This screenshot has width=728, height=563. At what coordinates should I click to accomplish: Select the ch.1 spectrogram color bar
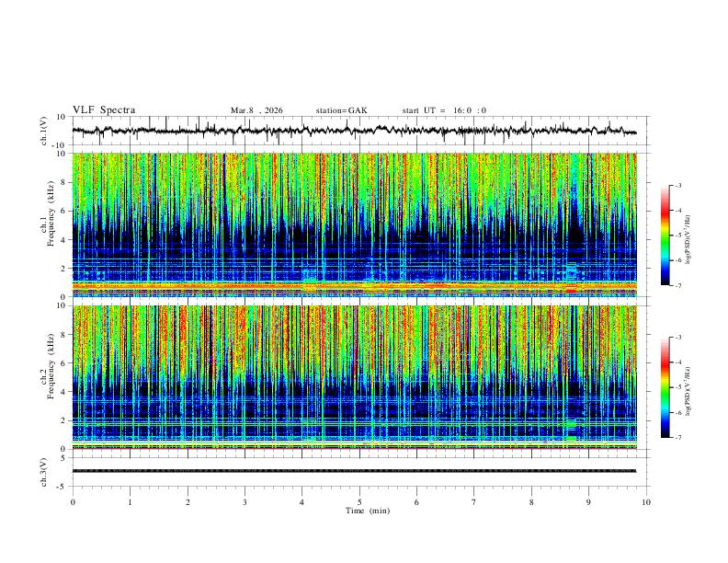(x=665, y=236)
